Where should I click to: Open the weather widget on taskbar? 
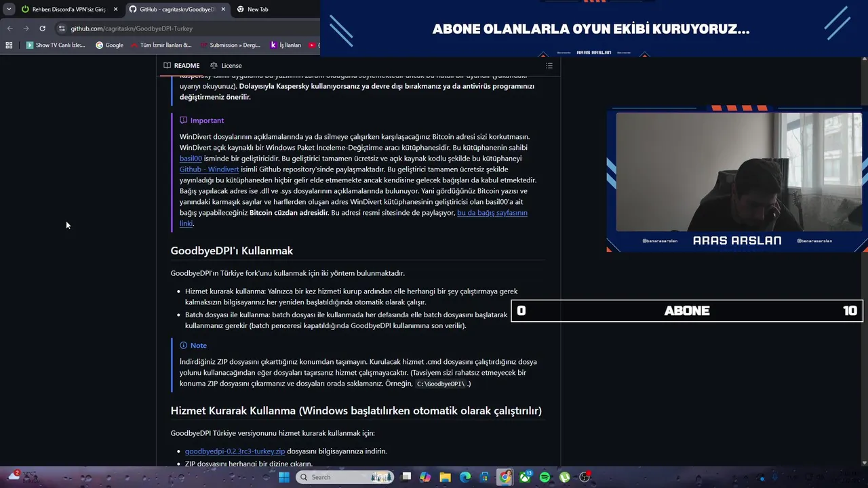22,477
